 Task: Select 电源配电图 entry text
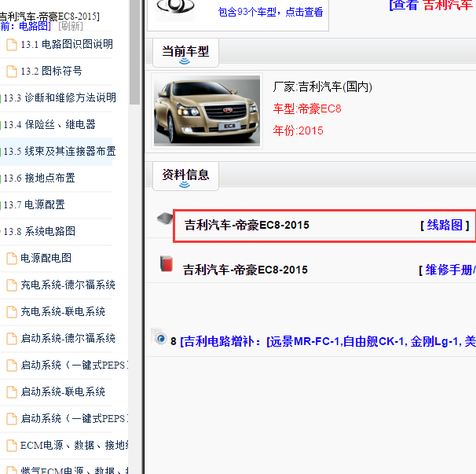46,259
